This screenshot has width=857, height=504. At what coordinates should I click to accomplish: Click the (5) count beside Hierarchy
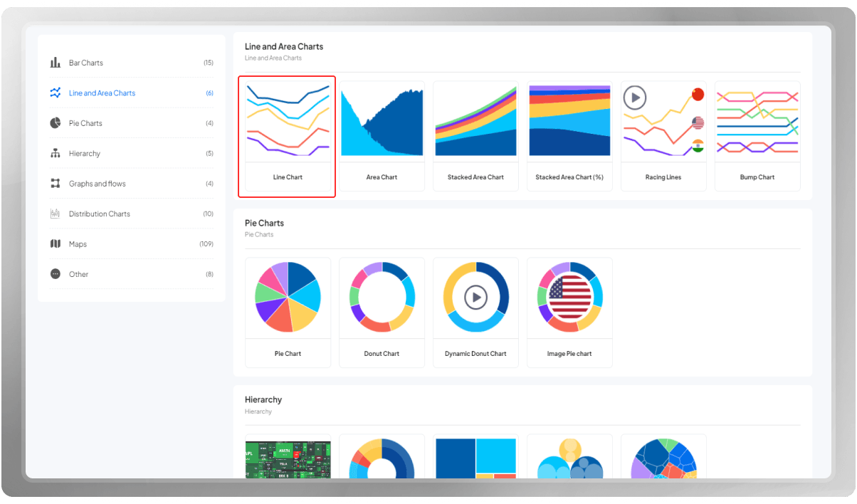click(x=210, y=154)
